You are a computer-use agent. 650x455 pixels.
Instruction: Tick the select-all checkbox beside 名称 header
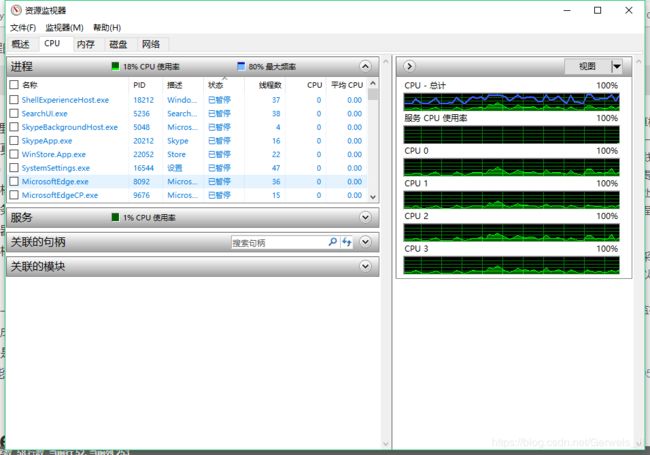14,85
